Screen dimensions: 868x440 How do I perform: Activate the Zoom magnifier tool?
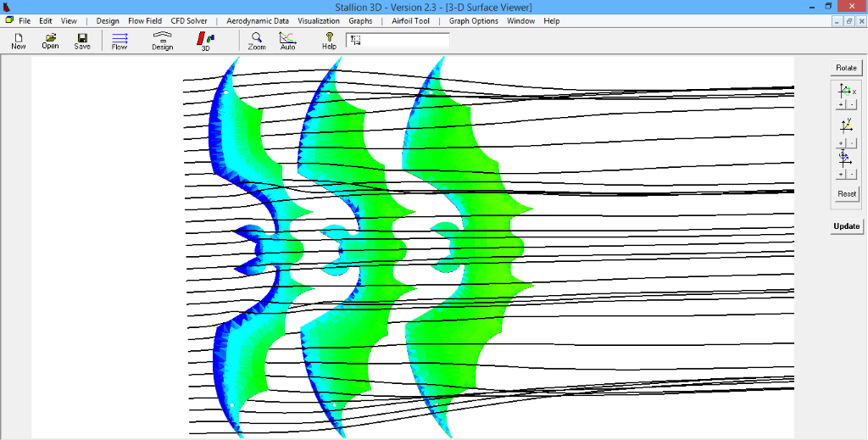[256, 42]
